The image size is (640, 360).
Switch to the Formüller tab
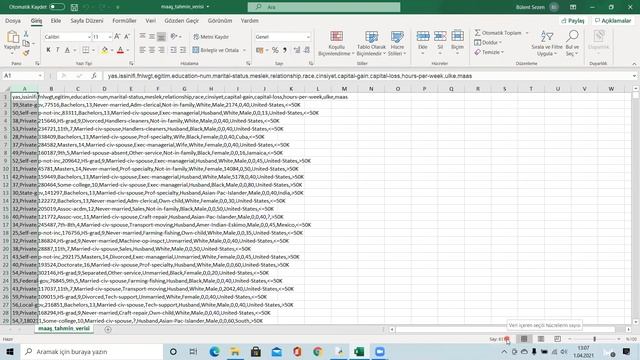point(124,20)
